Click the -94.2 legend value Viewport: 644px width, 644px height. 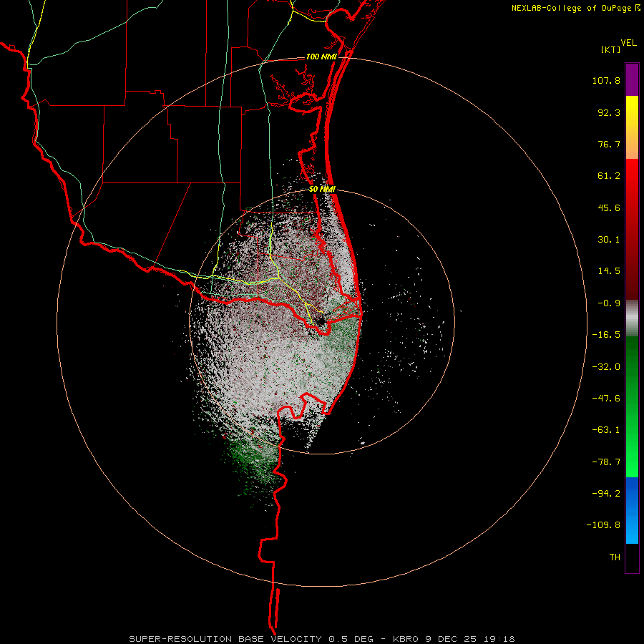point(606,494)
